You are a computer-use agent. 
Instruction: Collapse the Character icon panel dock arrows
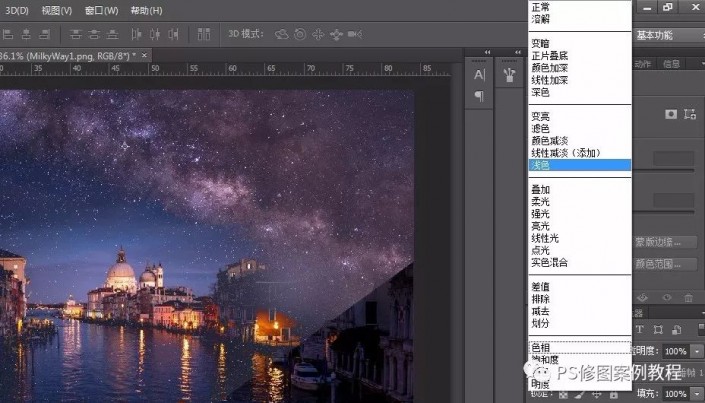(487, 52)
